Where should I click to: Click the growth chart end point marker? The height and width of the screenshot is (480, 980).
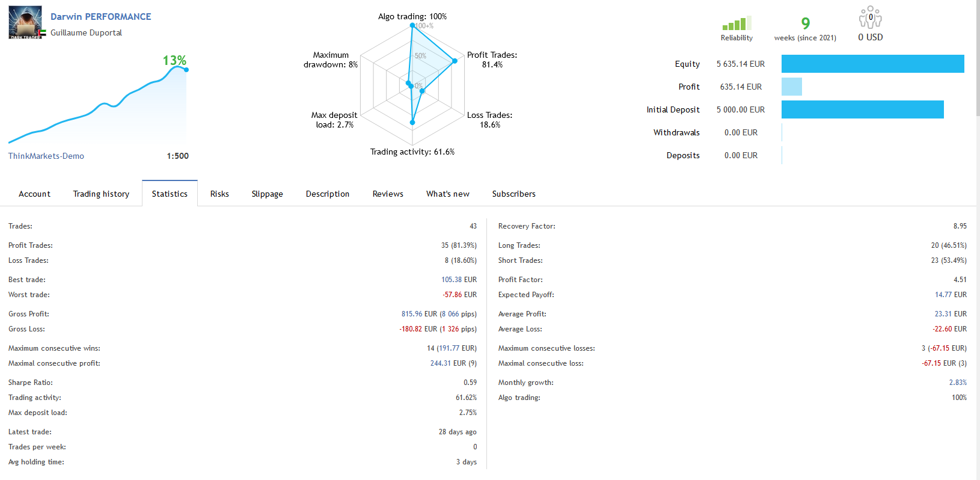(186, 70)
